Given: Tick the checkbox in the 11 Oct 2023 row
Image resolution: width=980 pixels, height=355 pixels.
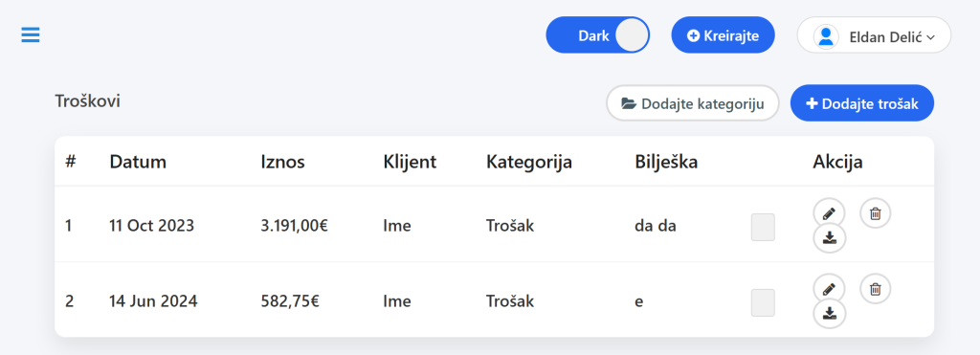Looking at the screenshot, I should pyautogui.click(x=763, y=227).
